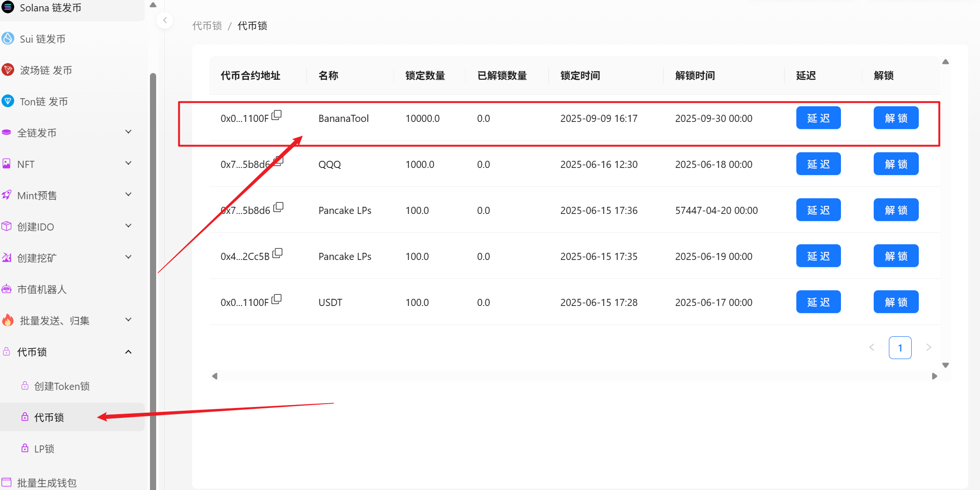This screenshot has height=490, width=980.
Task: Click the Ton chain logo icon
Action: (x=8, y=101)
